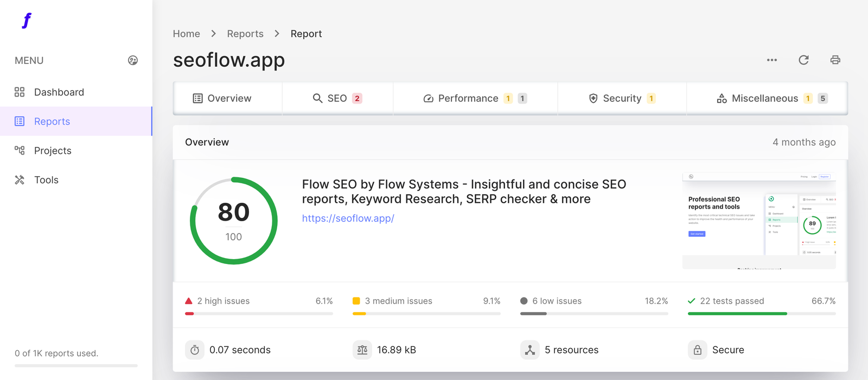The height and width of the screenshot is (380, 868).
Task: Open the Miscellaneous tab
Action: (766, 98)
